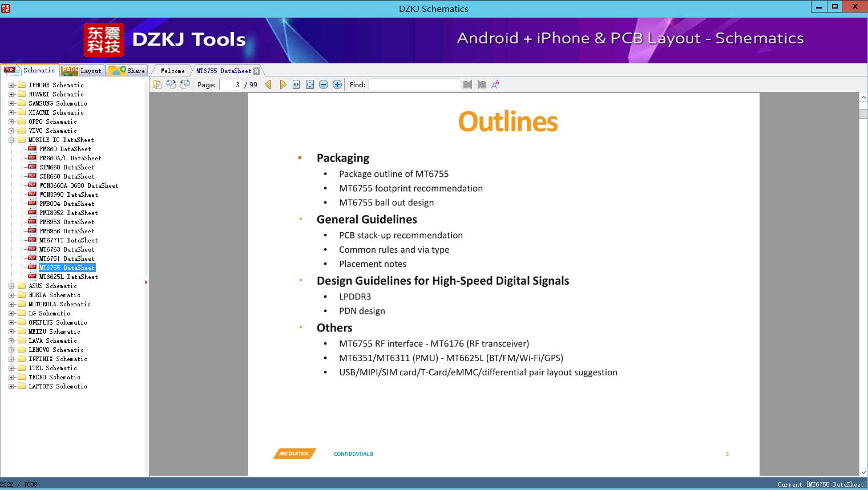868x490 pixels.
Task: Toggle the match case icon
Action: point(495,84)
